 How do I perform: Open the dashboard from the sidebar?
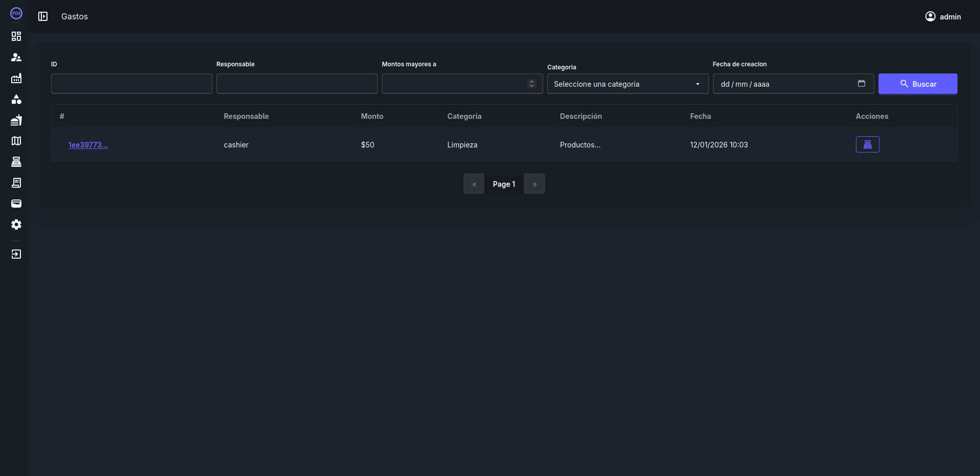16,36
